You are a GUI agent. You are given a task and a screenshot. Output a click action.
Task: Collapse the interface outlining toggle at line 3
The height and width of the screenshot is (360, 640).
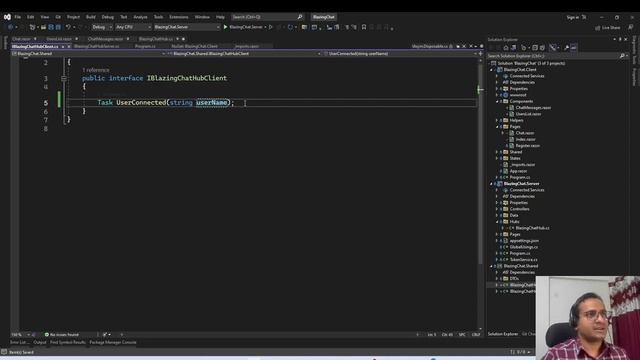point(64,78)
